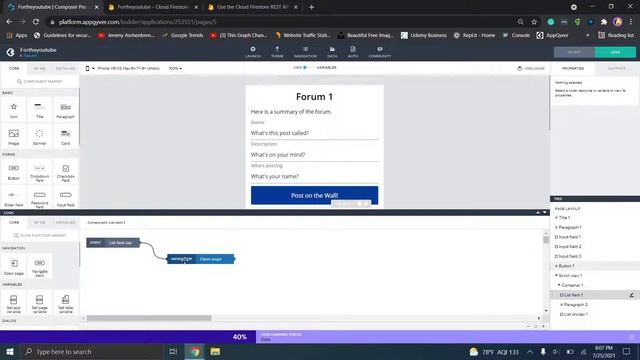The width and height of the screenshot is (640, 360).
Task: Select the Open page flow function
Action: tap(13, 267)
